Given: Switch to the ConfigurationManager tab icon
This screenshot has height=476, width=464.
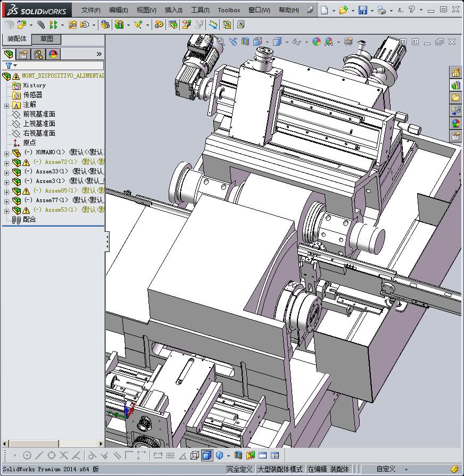Looking at the screenshot, I should click(38, 54).
